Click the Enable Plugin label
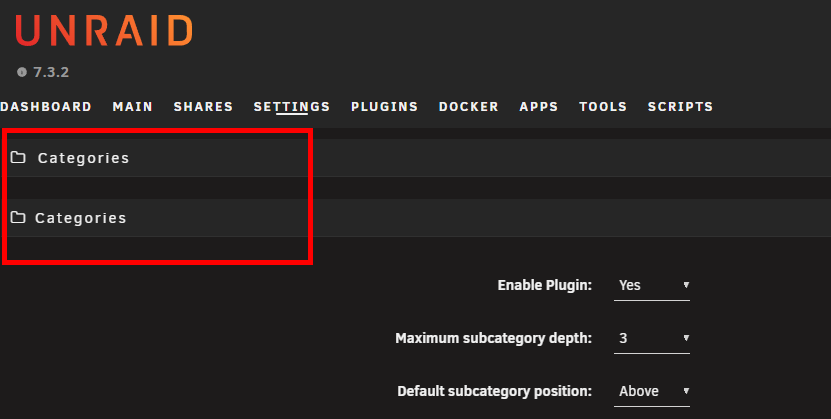 (x=544, y=285)
